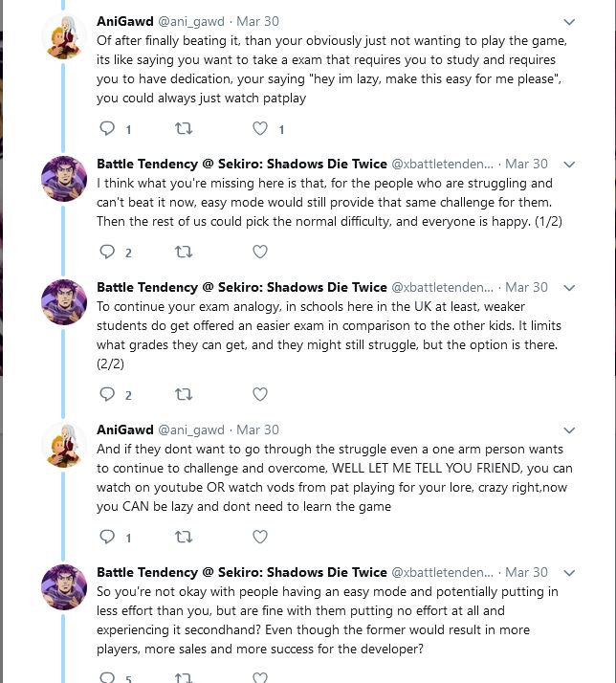Screen dimensions: 616x683
Task: Open options chevron on AniGawd's first tweet
Action: click(569, 22)
